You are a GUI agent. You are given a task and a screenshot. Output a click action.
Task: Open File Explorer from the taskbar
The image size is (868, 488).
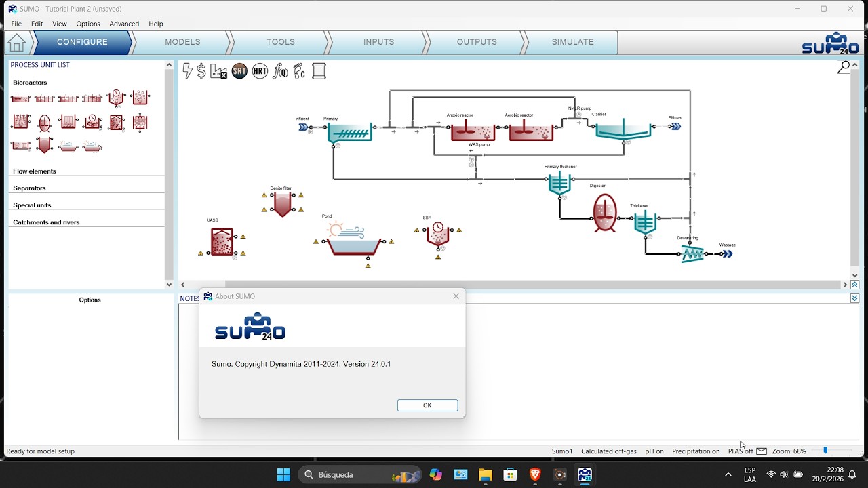(x=486, y=474)
